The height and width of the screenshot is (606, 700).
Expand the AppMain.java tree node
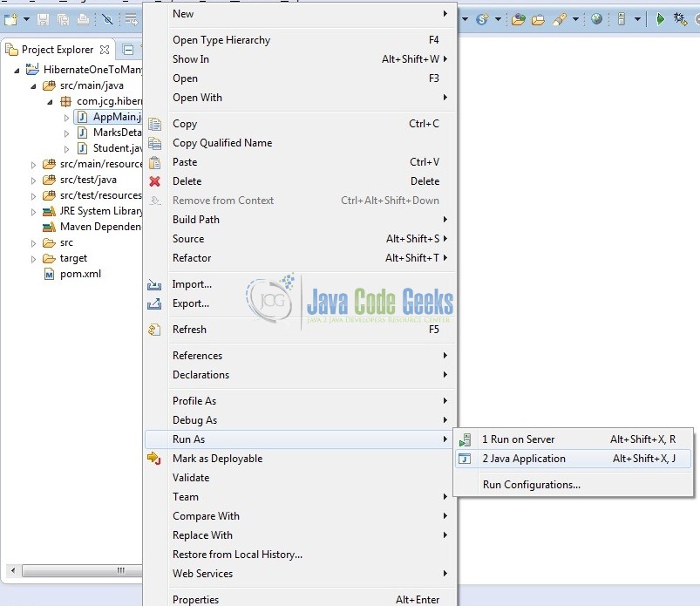point(66,118)
